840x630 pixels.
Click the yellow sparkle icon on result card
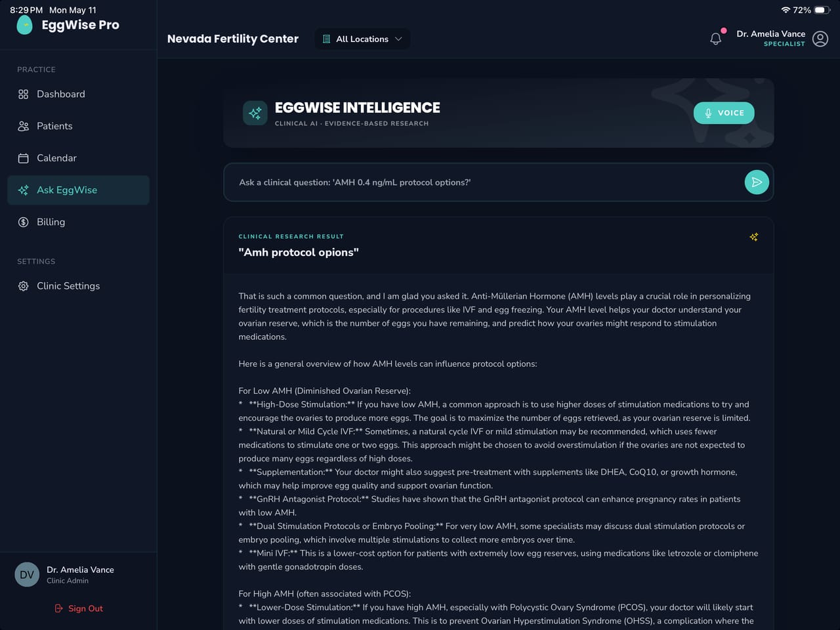[x=754, y=237]
